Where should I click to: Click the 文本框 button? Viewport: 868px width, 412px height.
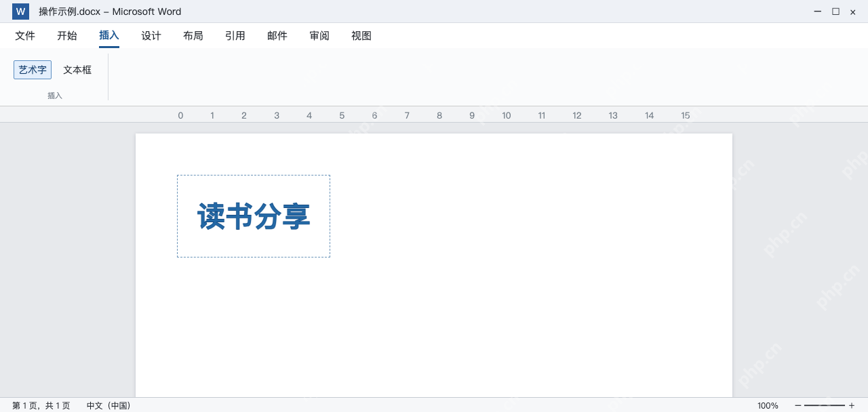[x=77, y=70]
